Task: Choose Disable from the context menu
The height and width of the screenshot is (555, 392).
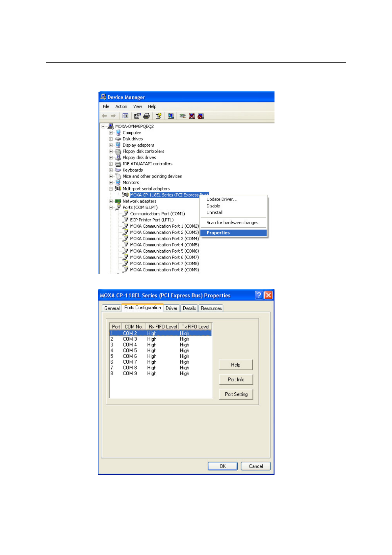Action: (x=234, y=206)
